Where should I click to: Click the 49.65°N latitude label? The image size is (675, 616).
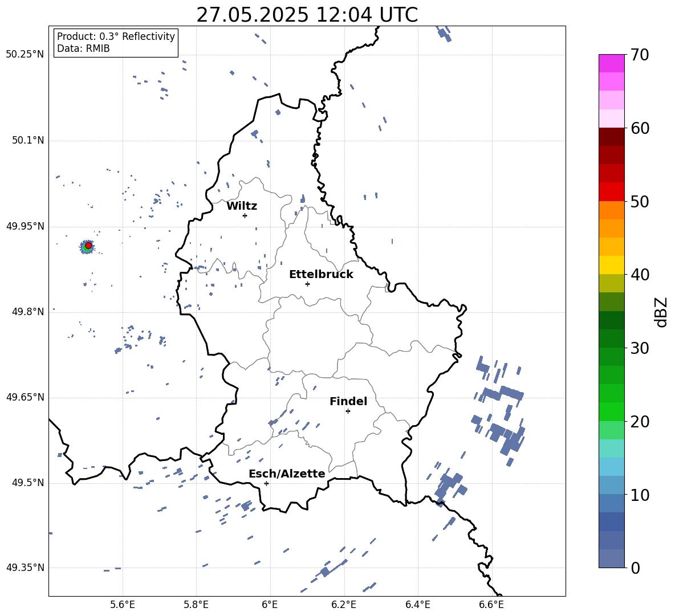tap(25, 397)
